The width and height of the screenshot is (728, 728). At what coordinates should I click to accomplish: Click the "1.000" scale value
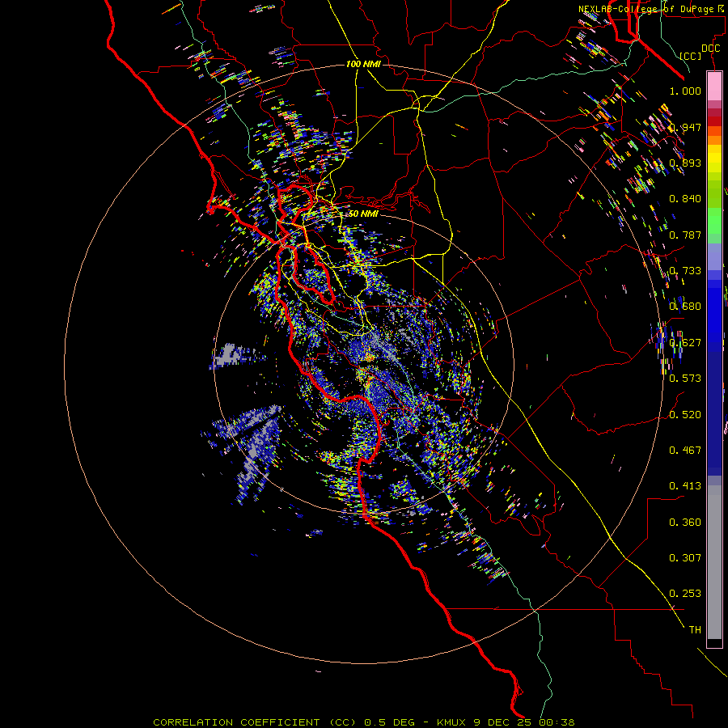685,91
